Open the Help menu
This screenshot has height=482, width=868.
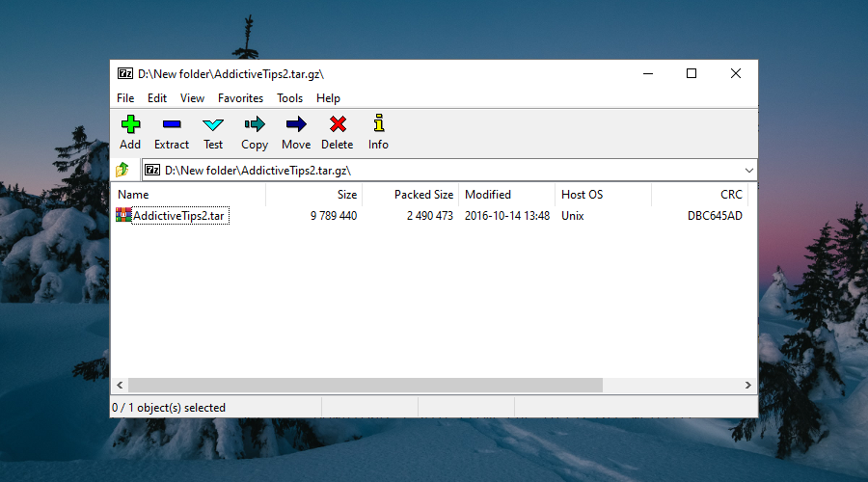[328, 98]
